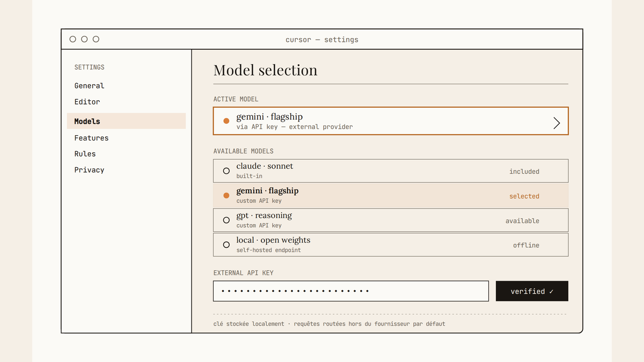Click the 'selected' status label
This screenshot has height=362, width=644.
pos(524,196)
